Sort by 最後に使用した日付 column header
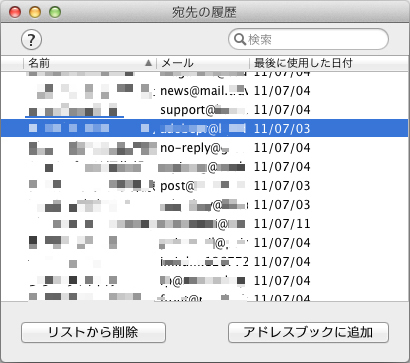 click(x=329, y=63)
